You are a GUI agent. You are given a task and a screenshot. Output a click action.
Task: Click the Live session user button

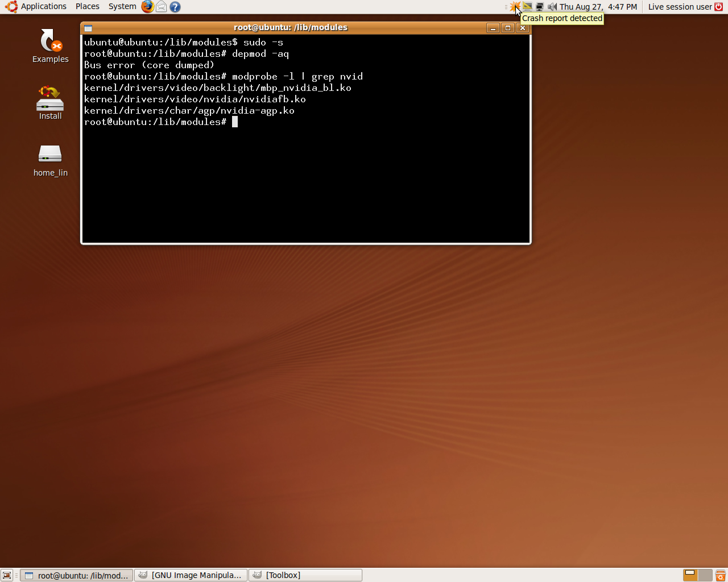(x=685, y=7)
